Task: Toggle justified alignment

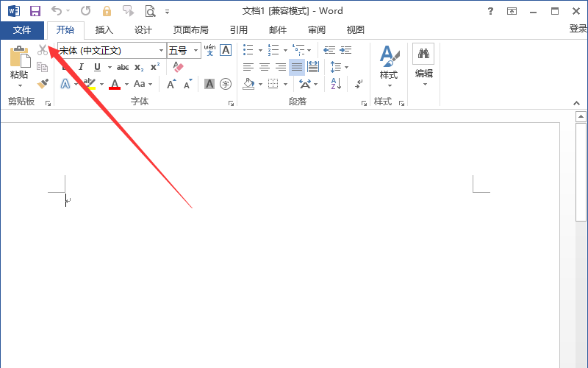Action: point(297,67)
